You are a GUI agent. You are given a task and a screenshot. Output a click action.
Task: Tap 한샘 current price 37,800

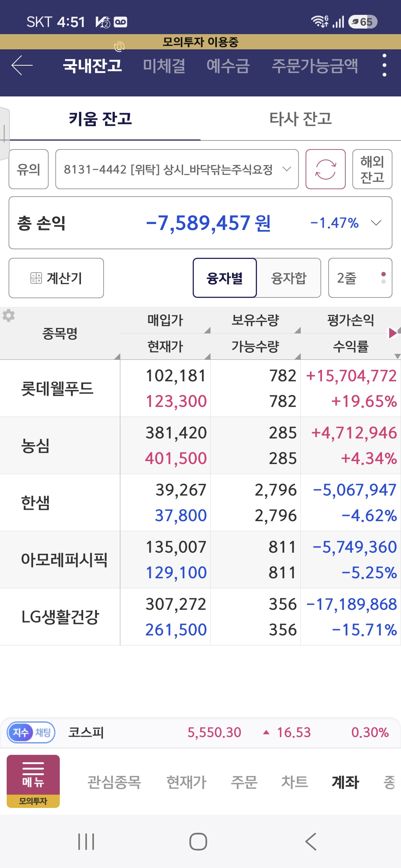[x=180, y=515]
